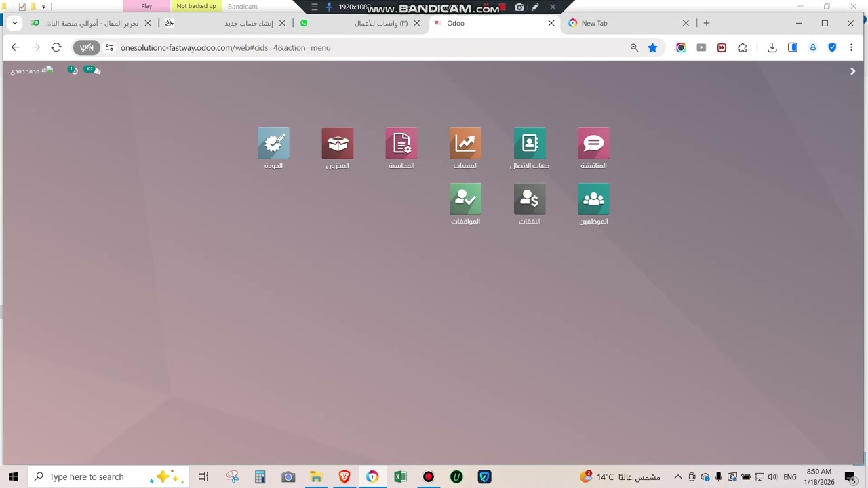Open the blue shield security icon

pos(832,47)
